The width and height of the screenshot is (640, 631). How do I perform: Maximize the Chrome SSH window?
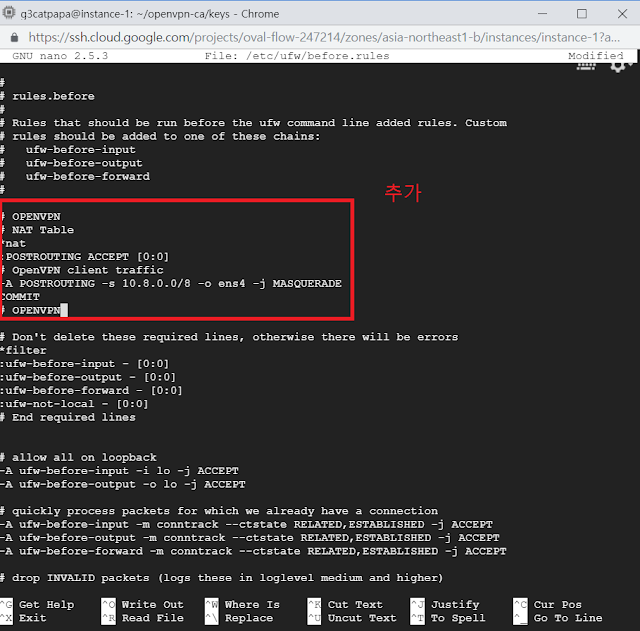pyautogui.click(x=582, y=14)
